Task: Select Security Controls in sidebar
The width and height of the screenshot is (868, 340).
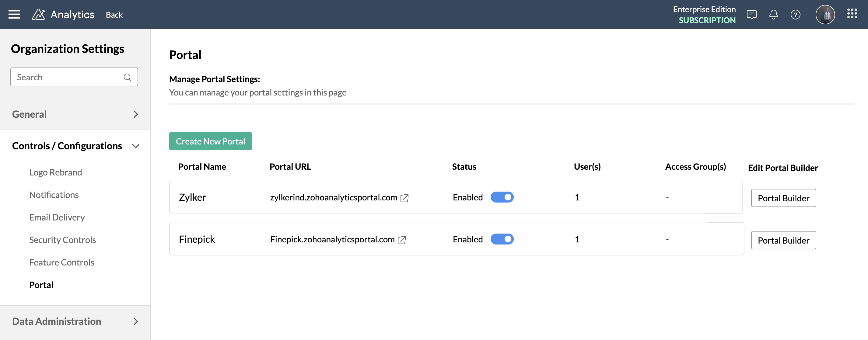Action: click(62, 240)
